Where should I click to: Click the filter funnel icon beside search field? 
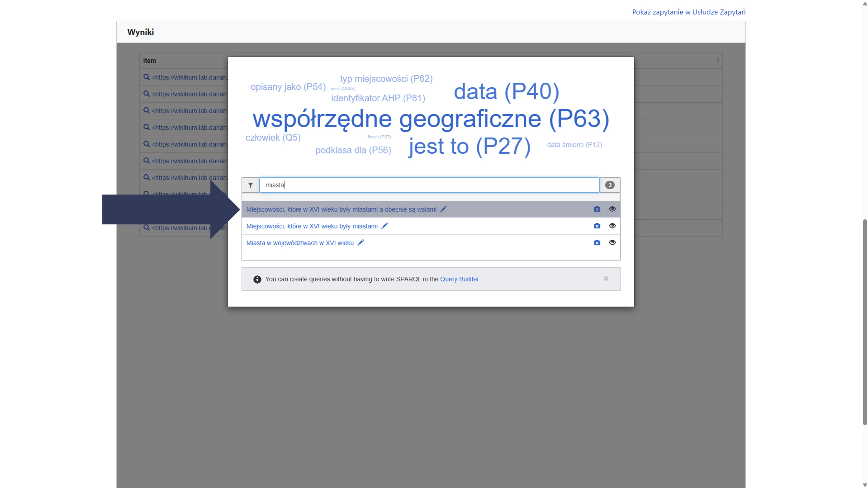click(250, 185)
